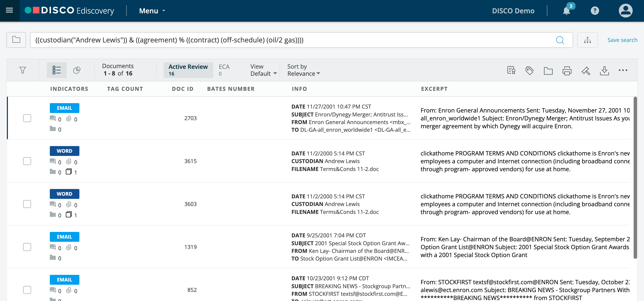Viewport: 644px width, 301px height.
Task: Click duplicates icon for doc 3615
Action: (69, 172)
